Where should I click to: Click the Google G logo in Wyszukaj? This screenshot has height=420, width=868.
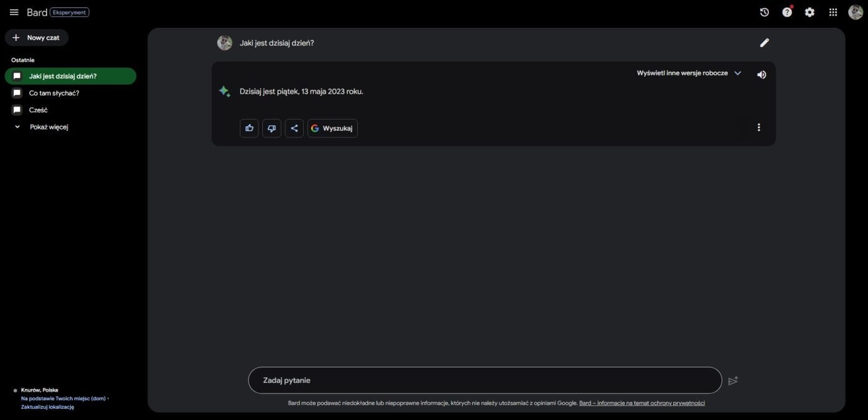315,128
